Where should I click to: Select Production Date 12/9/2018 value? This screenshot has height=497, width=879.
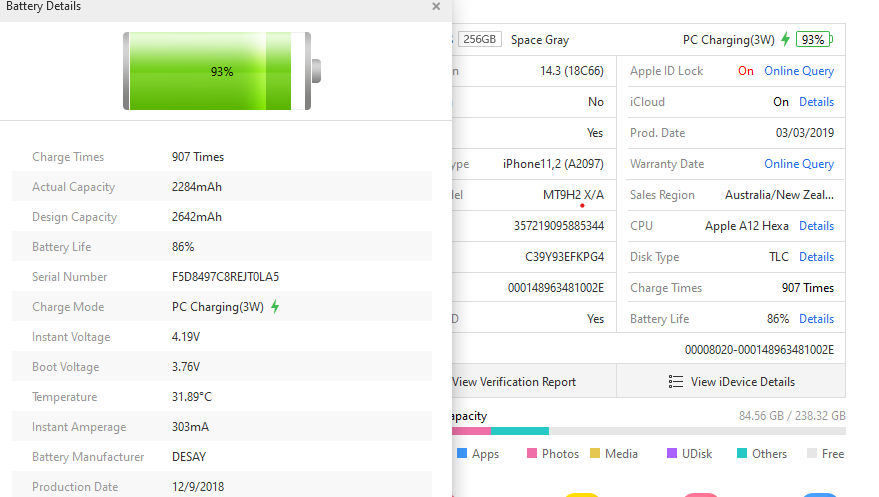pos(198,487)
